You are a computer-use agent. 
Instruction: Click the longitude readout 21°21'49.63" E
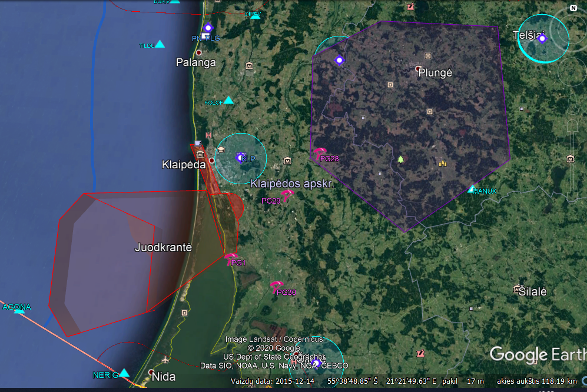412,381
